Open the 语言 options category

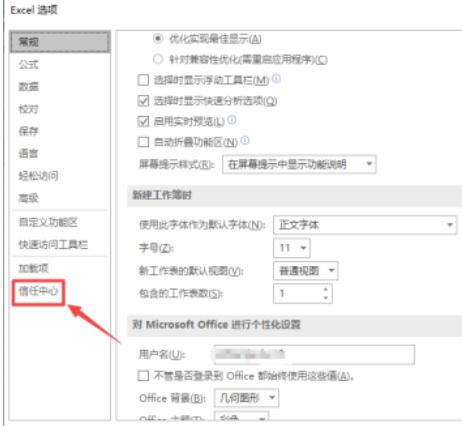click(x=29, y=153)
